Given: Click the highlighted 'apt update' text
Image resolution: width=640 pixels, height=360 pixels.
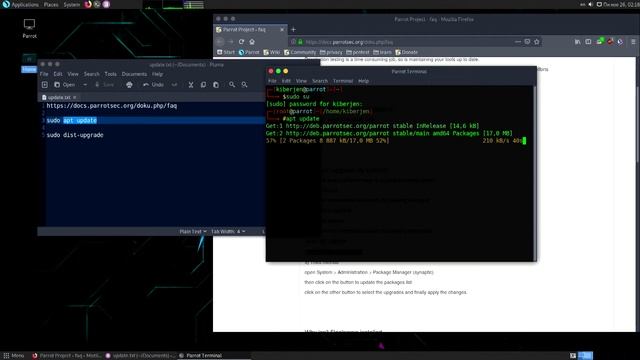Looking at the screenshot, I should tap(80, 120).
